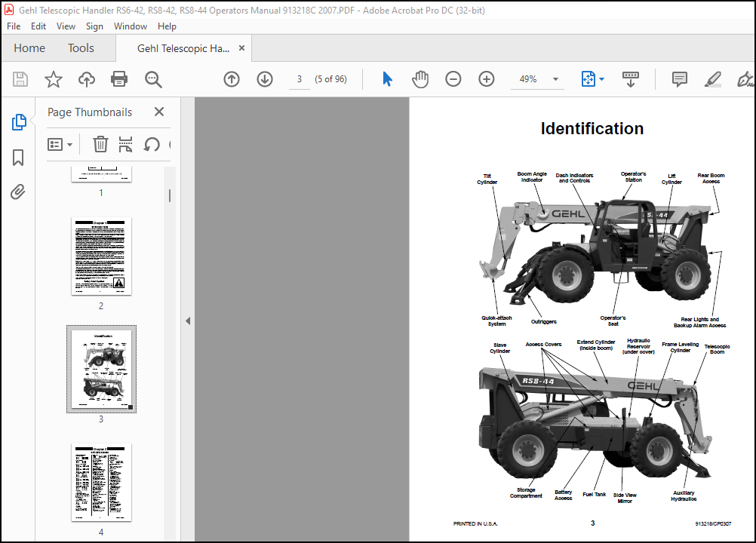
Task: Open the find text search tool
Action: [153, 79]
